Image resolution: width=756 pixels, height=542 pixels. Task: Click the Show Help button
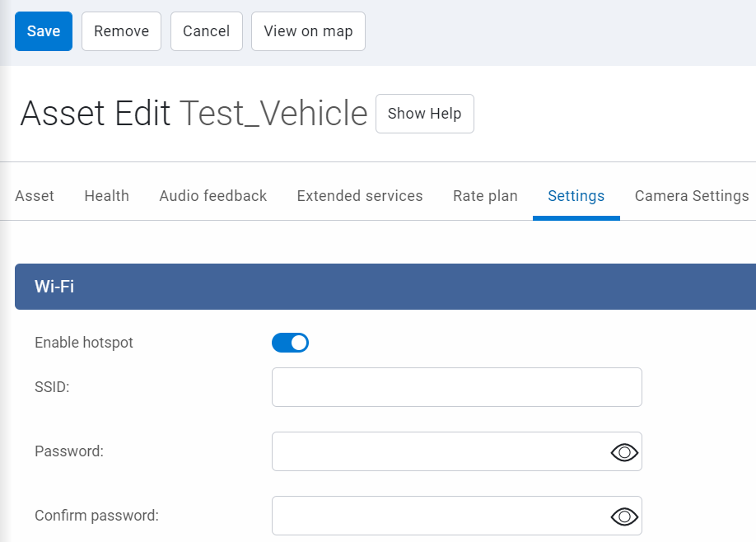[425, 114]
